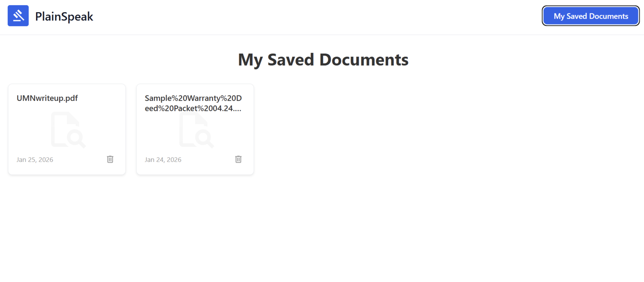Click the Jan 24, 2026 date label
This screenshot has width=644, height=282.
(163, 160)
